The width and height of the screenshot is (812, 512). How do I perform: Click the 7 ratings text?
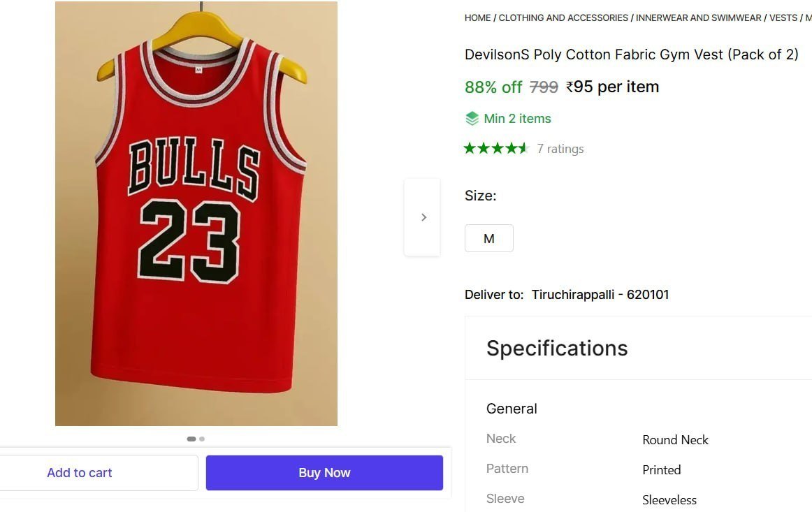[x=560, y=149]
